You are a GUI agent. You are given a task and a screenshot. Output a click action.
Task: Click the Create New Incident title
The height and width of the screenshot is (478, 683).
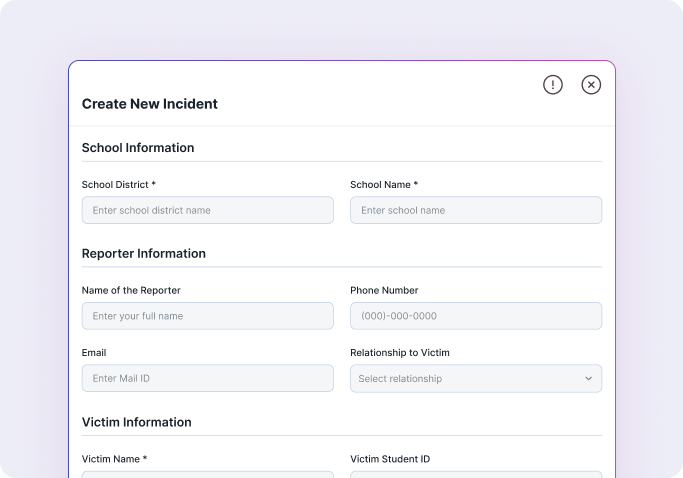149,104
